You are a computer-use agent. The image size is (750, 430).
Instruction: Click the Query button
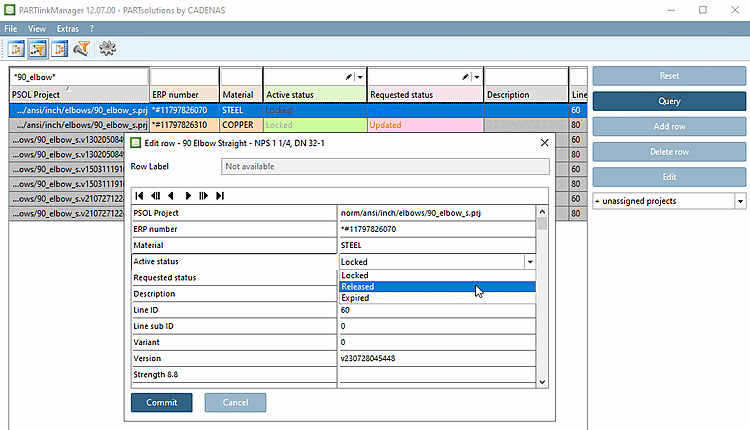[668, 101]
